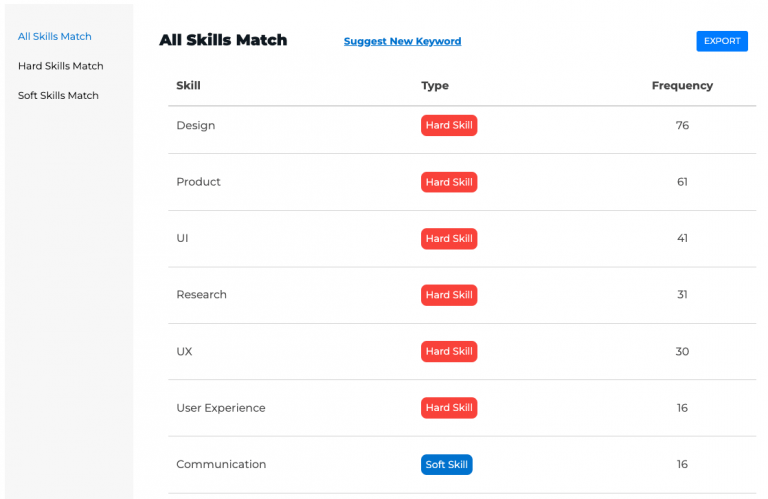
Task: Select the Design skill row
Action: [196, 126]
